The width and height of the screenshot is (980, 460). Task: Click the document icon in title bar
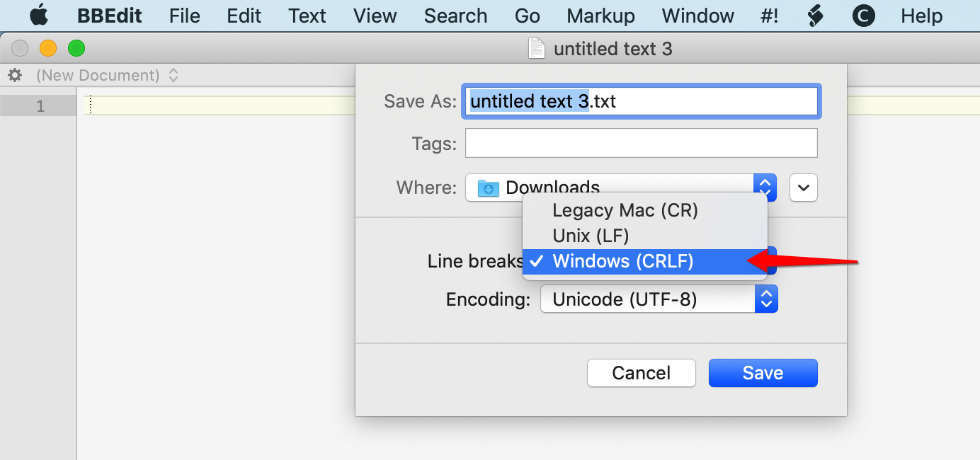click(537, 48)
